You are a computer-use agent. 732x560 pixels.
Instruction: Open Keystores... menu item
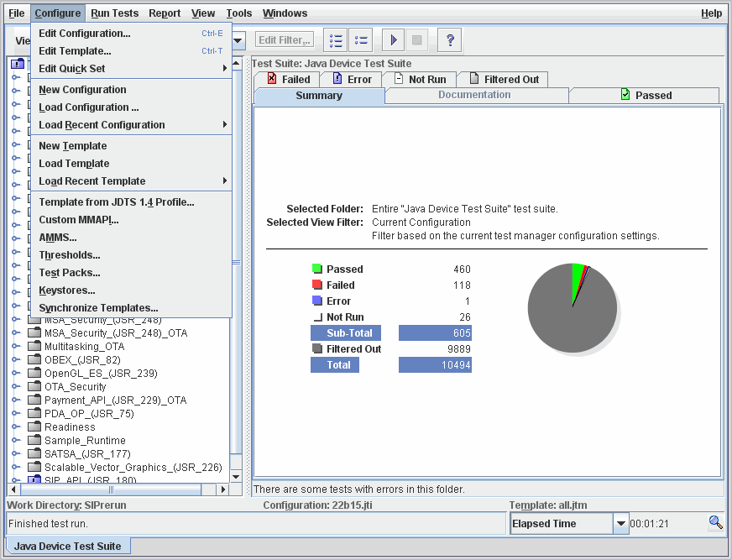tap(132, 290)
